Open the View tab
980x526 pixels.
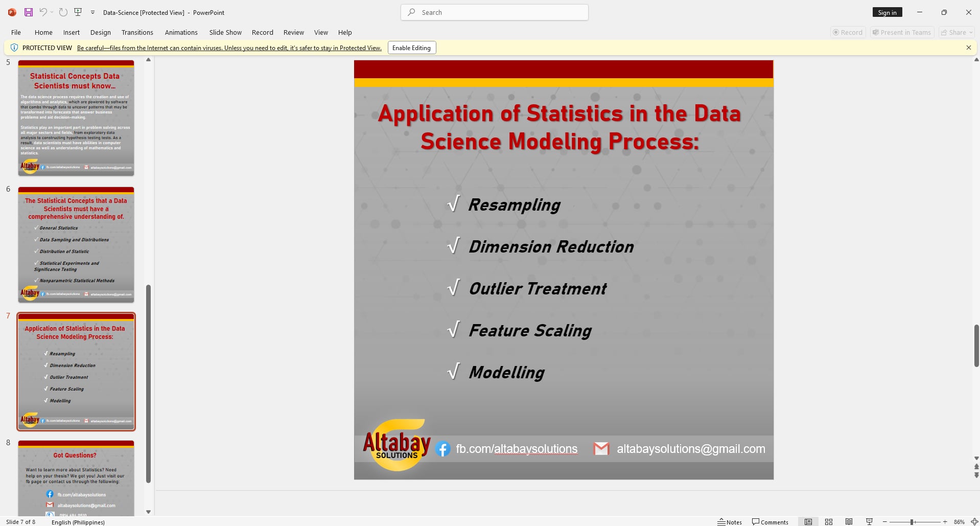pyautogui.click(x=321, y=32)
